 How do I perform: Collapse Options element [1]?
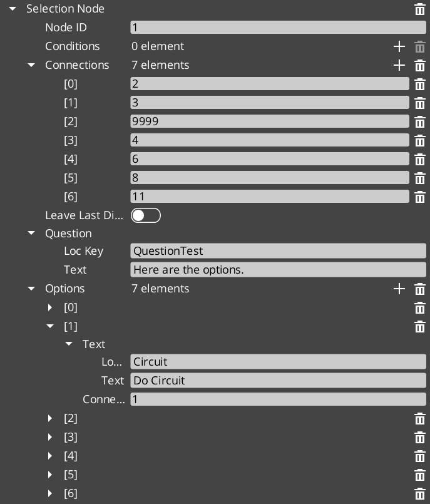point(50,326)
